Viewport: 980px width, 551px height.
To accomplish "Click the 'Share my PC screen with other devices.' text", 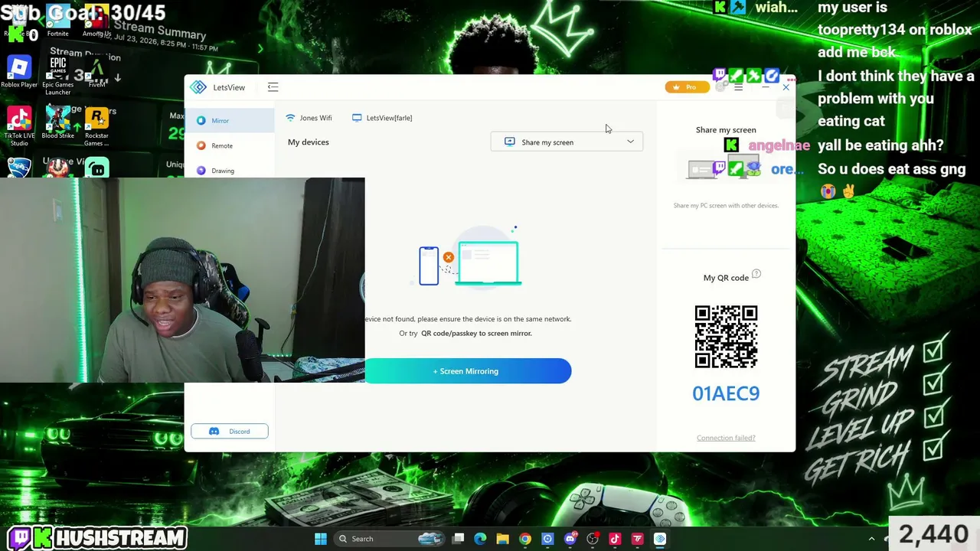I will click(x=726, y=205).
